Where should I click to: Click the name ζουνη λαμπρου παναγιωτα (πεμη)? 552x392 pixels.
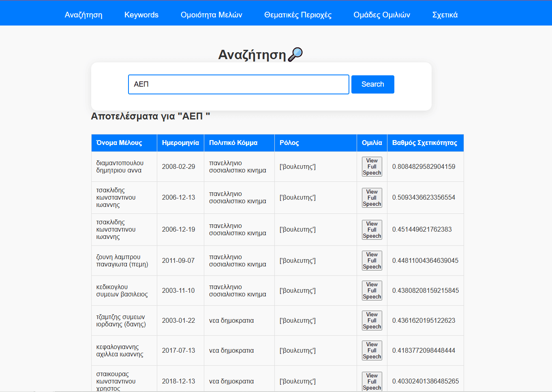coord(122,261)
